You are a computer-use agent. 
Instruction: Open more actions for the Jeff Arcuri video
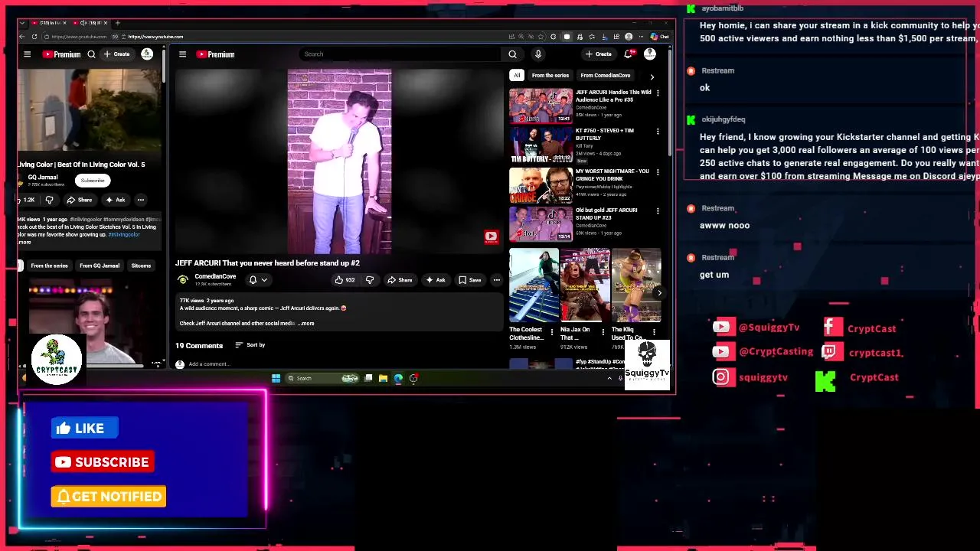click(496, 280)
